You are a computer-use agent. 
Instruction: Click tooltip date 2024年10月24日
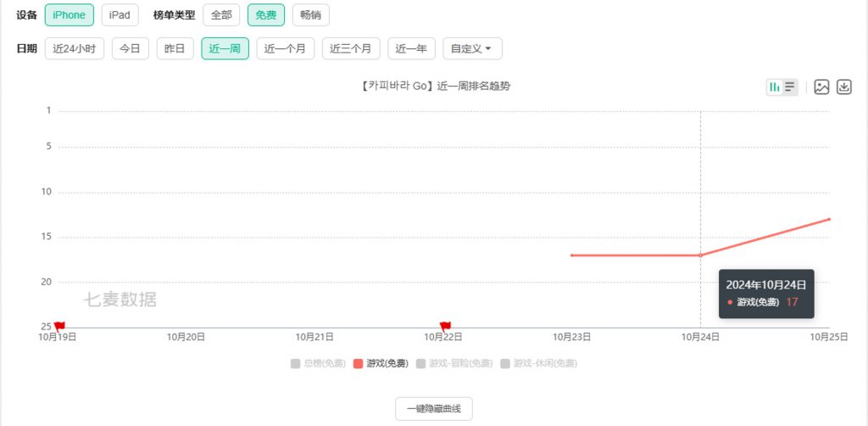coord(766,285)
